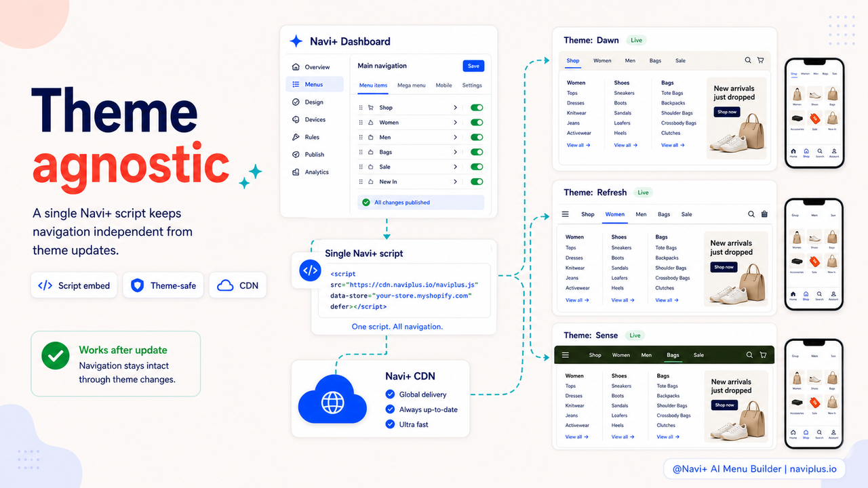Viewport: 868px width, 488px height.
Task: Click Crossbody Bags in Sense theme menu
Action: point(673,415)
